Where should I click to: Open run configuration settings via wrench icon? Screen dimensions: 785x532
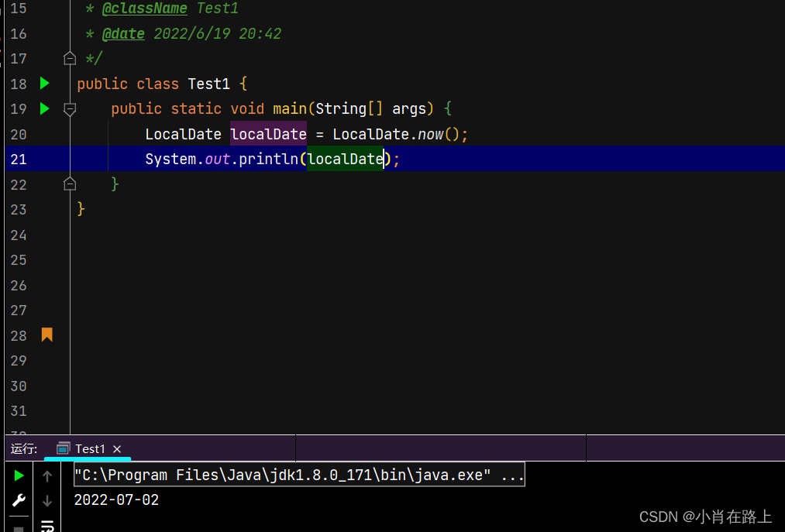coord(19,499)
